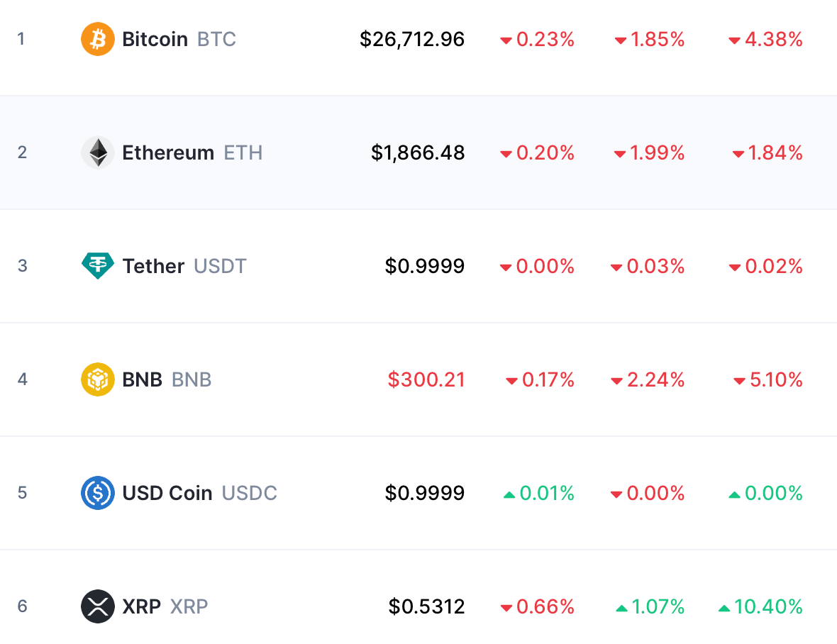Click Ethereum price $1,866.48

[x=418, y=152]
